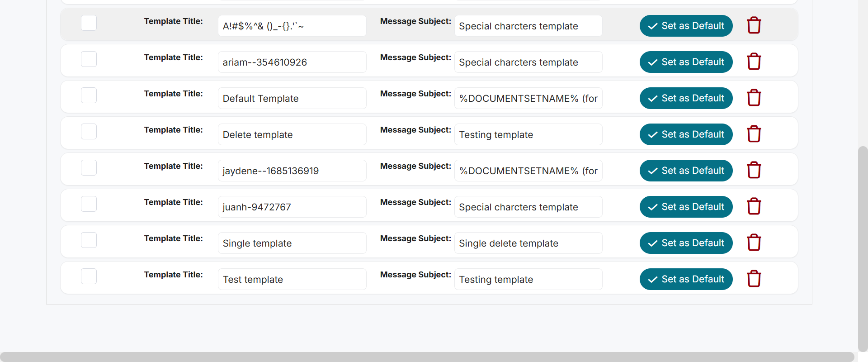Set Default Template as default
Image resolution: width=868 pixels, height=362 pixels.
click(686, 98)
